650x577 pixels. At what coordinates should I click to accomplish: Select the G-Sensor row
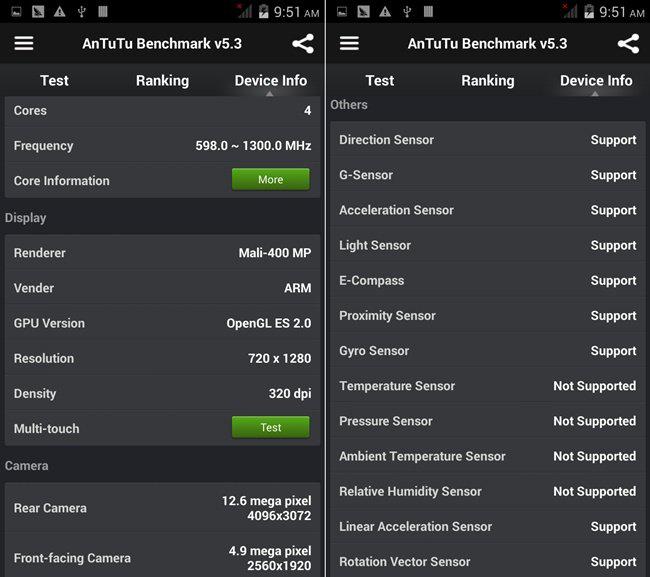pyautogui.click(x=488, y=175)
